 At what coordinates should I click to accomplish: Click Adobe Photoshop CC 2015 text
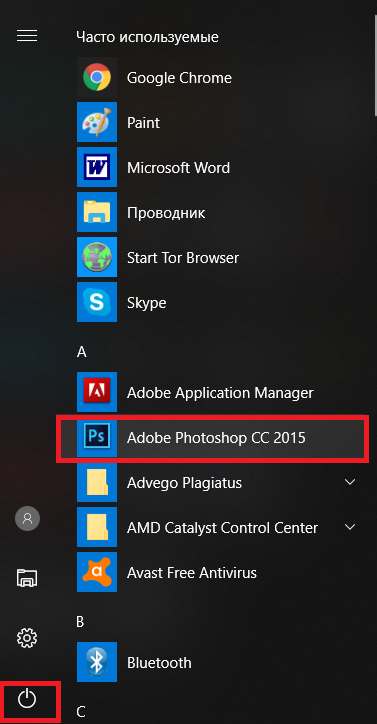(x=216, y=438)
